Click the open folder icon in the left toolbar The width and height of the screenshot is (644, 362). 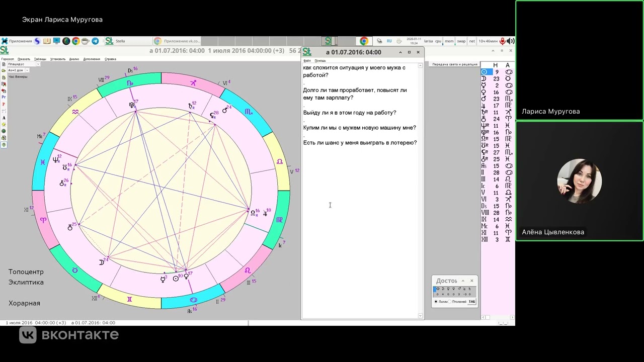[x=4, y=70]
